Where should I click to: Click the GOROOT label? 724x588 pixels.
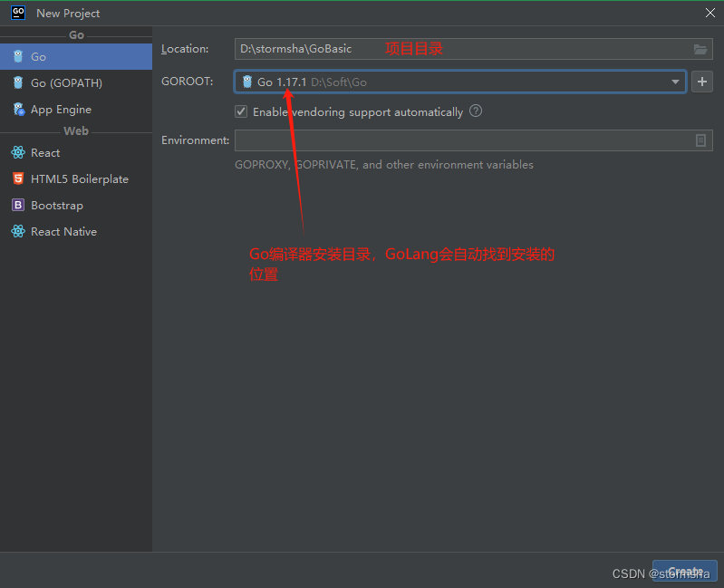pos(187,82)
